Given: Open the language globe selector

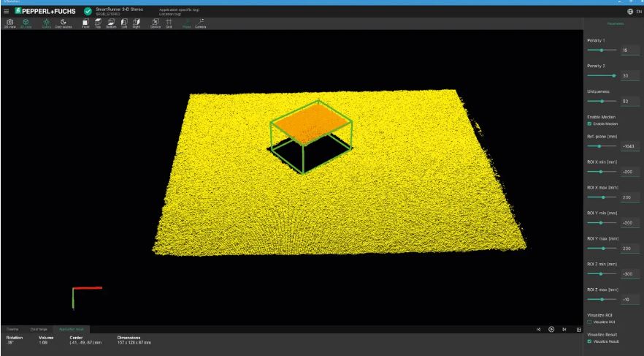Looking at the screenshot, I should point(630,12).
